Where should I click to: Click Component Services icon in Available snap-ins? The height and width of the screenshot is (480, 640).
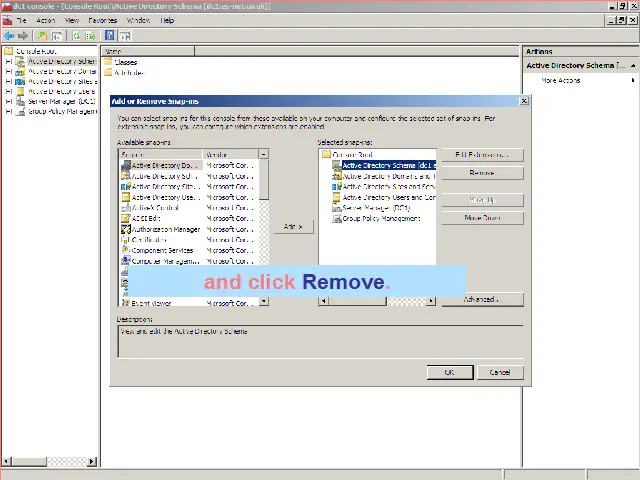126,250
